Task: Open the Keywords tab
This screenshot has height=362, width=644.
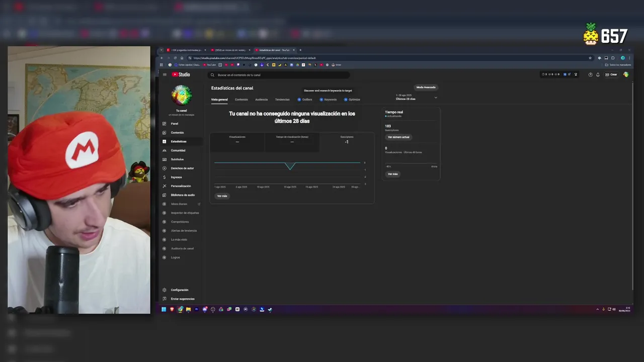Action: pyautogui.click(x=328, y=100)
